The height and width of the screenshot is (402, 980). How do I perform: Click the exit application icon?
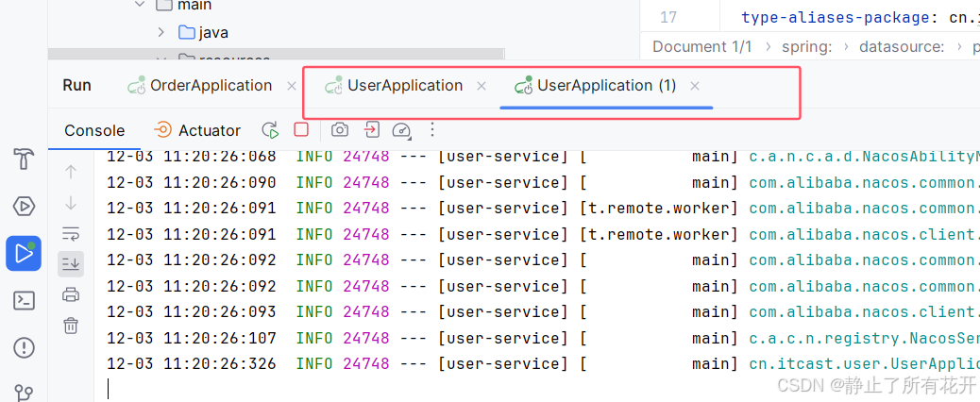click(371, 130)
